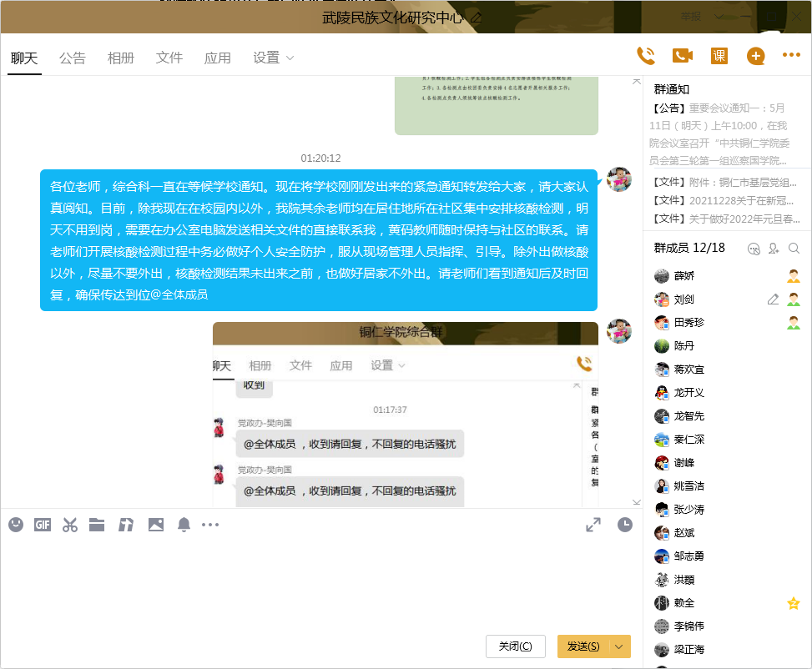Open the dropdown arrow beside 发送

[x=619, y=646]
